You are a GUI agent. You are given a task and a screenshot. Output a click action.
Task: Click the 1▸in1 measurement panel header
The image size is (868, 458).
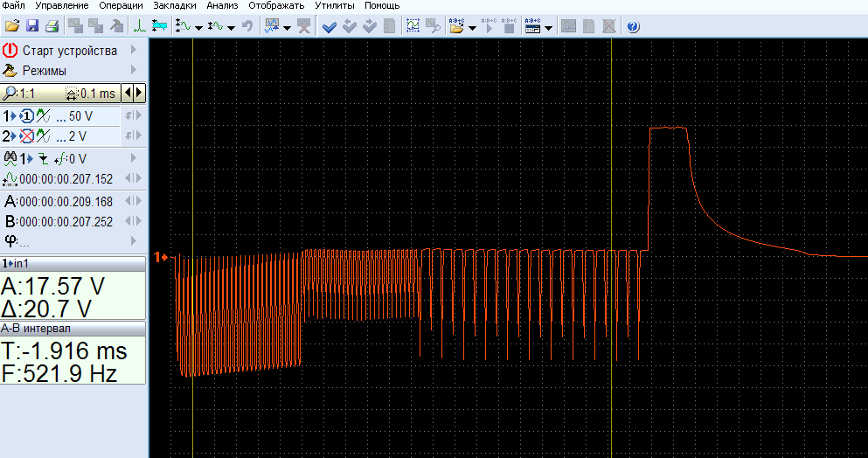pos(73,264)
